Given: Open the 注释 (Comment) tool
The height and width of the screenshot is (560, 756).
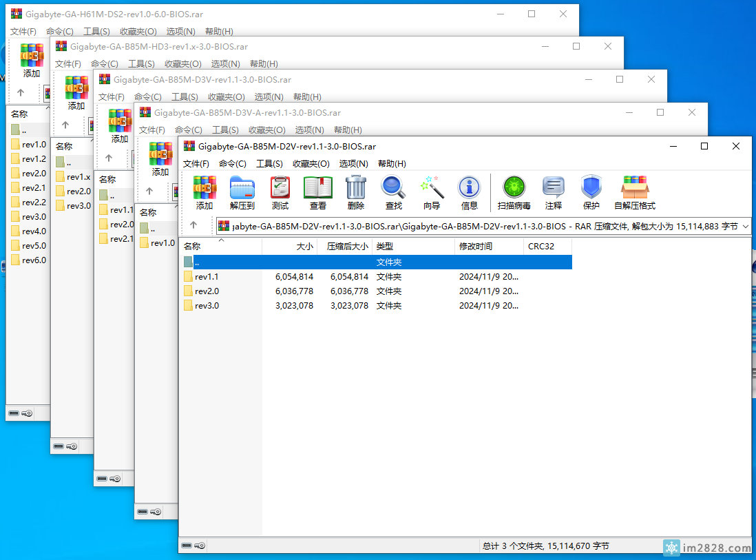Looking at the screenshot, I should tap(554, 192).
